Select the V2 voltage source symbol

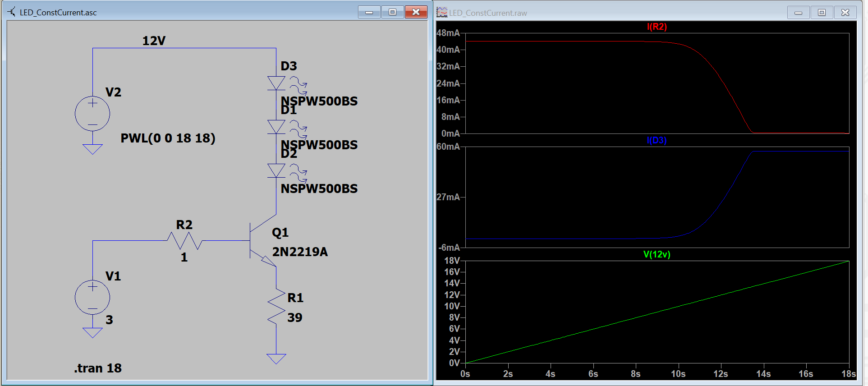(92, 114)
